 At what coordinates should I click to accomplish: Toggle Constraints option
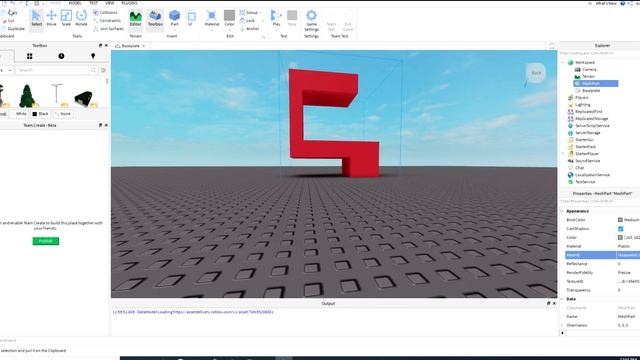107,20
